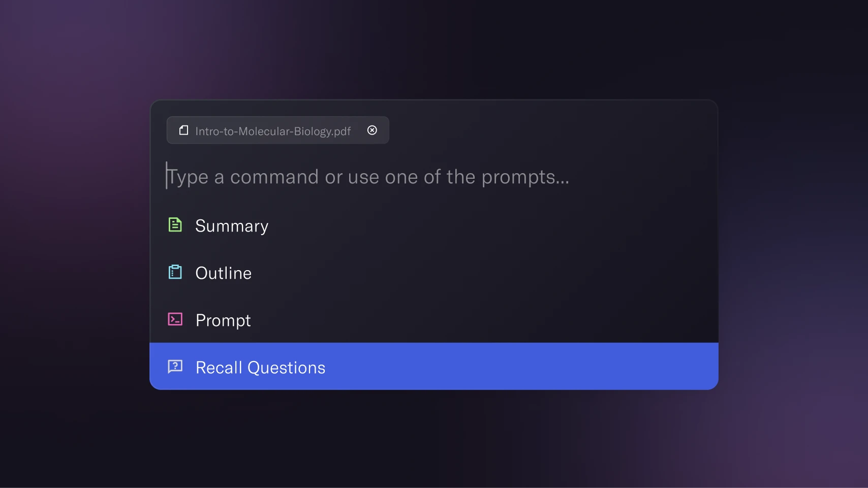Click the document icon in the attachment chip
Image resolution: width=868 pixels, height=488 pixels.
tap(183, 131)
